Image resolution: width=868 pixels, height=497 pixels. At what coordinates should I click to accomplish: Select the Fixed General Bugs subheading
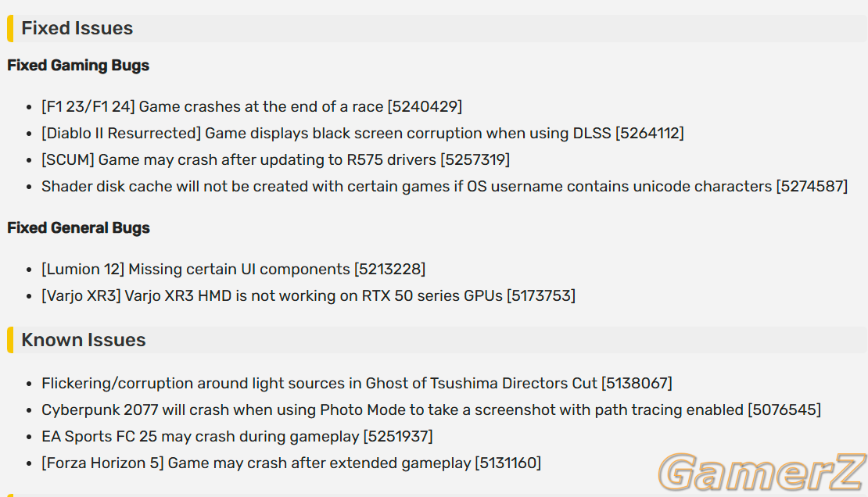tap(79, 228)
